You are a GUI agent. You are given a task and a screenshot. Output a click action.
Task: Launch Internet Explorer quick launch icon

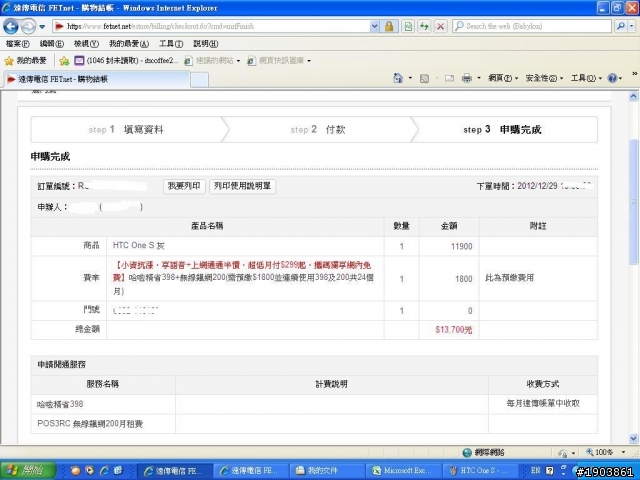[104, 471]
